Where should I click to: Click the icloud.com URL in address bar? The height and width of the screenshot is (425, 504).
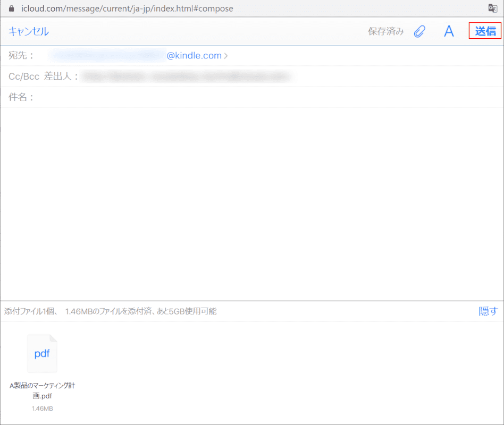(127, 8)
